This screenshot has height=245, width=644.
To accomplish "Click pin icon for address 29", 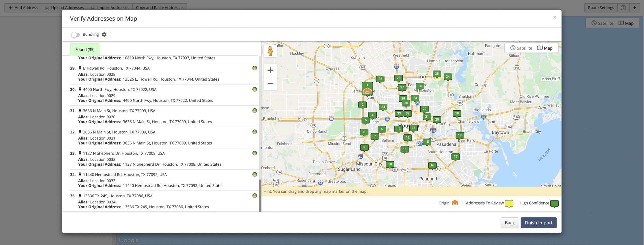I will point(80,68).
